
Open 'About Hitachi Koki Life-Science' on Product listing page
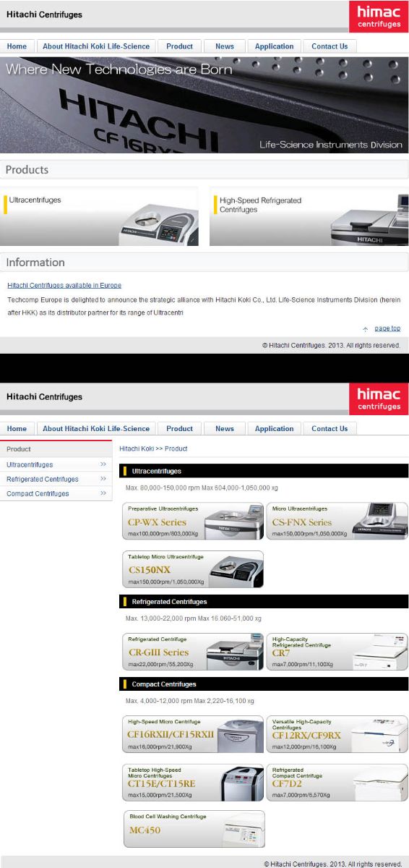pyautogui.click(x=96, y=428)
